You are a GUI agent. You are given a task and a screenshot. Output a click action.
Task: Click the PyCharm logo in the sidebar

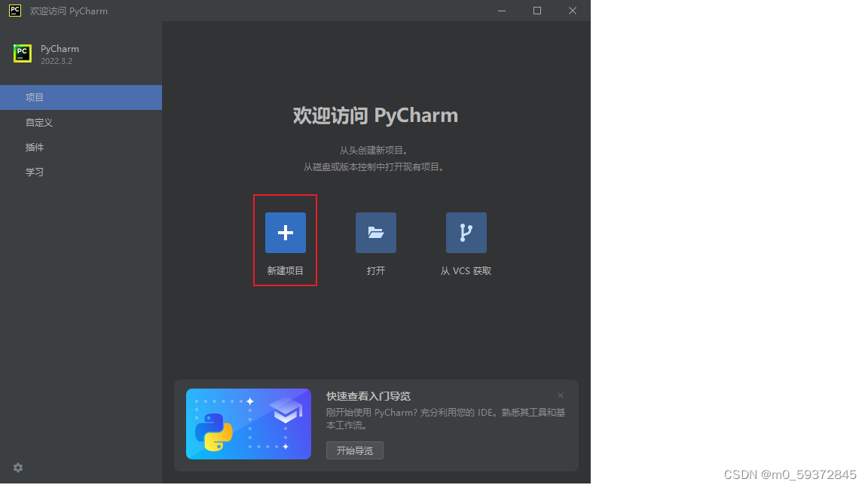click(x=23, y=53)
